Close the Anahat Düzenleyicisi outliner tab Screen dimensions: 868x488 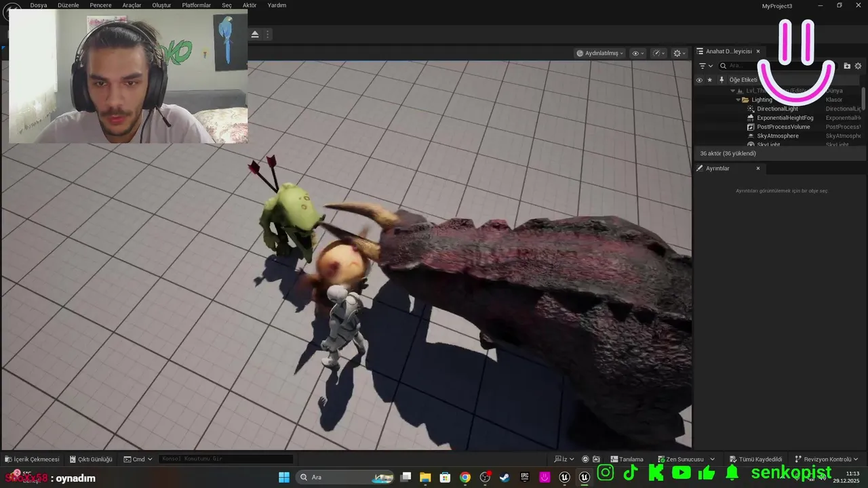pyautogui.click(x=758, y=52)
